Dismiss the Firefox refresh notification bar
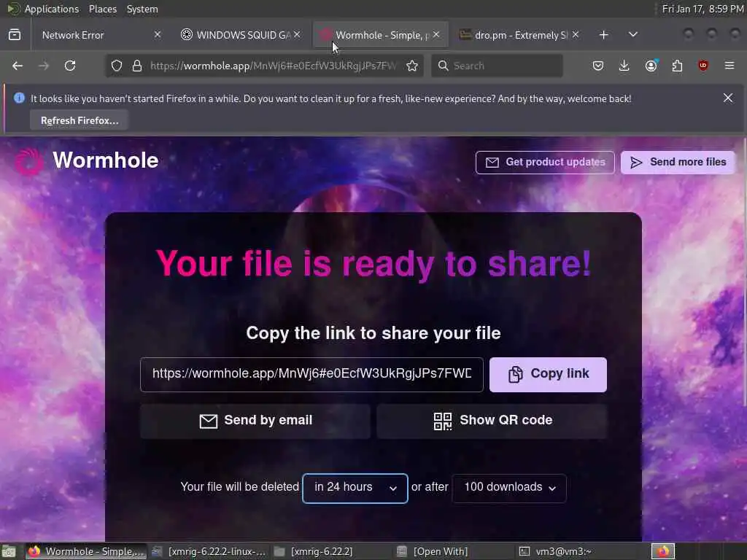This screenshot has width=747, height=560. click(x=728, y=98)
